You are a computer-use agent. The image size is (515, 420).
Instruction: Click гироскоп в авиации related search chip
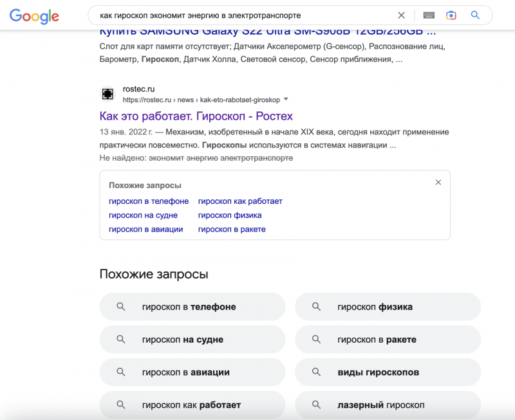(192, 372)
